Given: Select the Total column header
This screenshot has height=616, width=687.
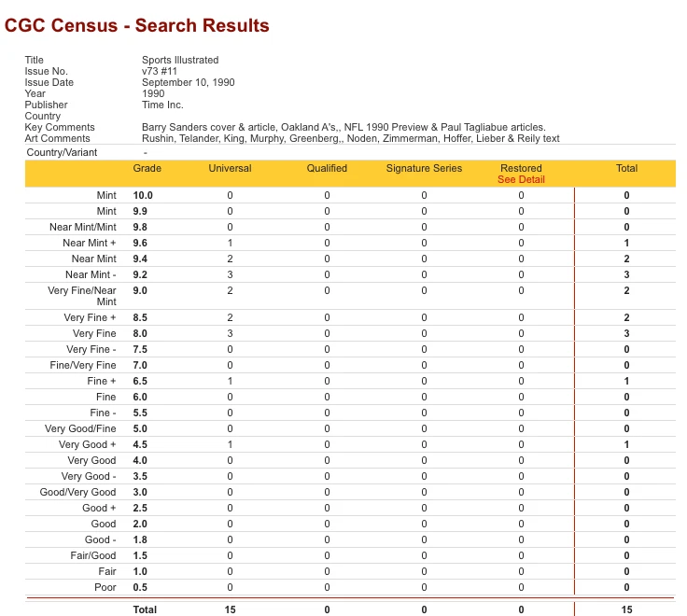Looking at the screenshot, I should 626,168.
